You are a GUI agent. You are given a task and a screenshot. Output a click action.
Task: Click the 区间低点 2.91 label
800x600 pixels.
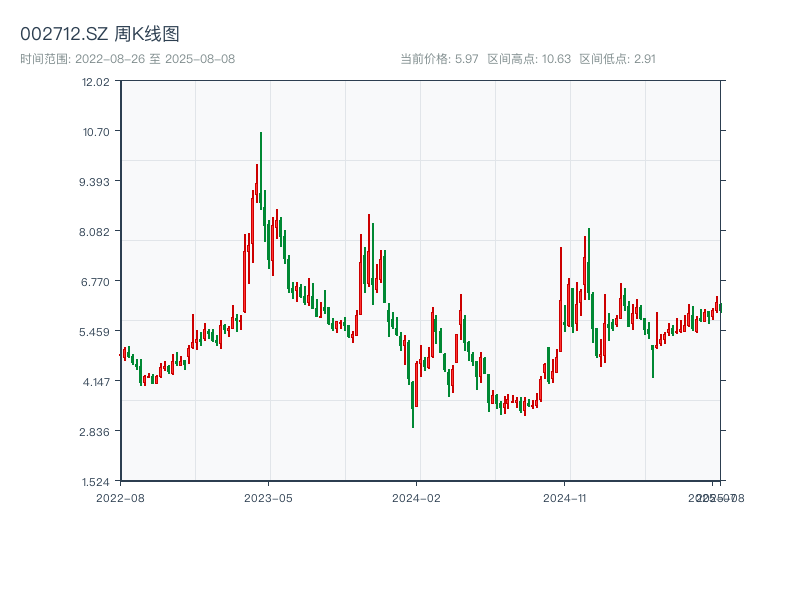point(617,59)
